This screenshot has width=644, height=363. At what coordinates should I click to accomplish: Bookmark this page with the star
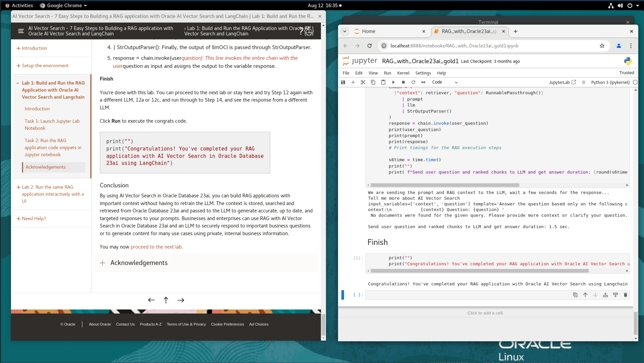tap(602, 46)
